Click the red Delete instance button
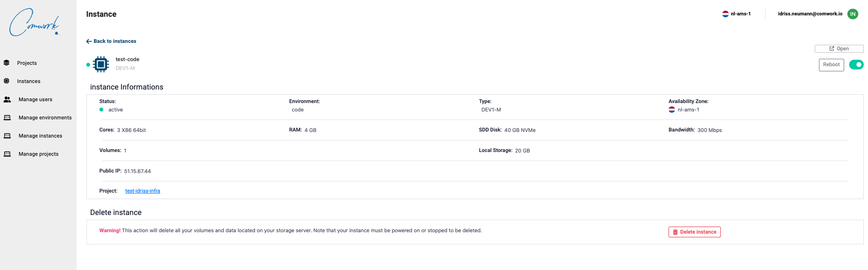This screenshot has width=868, height=270. tap(694, 232)
